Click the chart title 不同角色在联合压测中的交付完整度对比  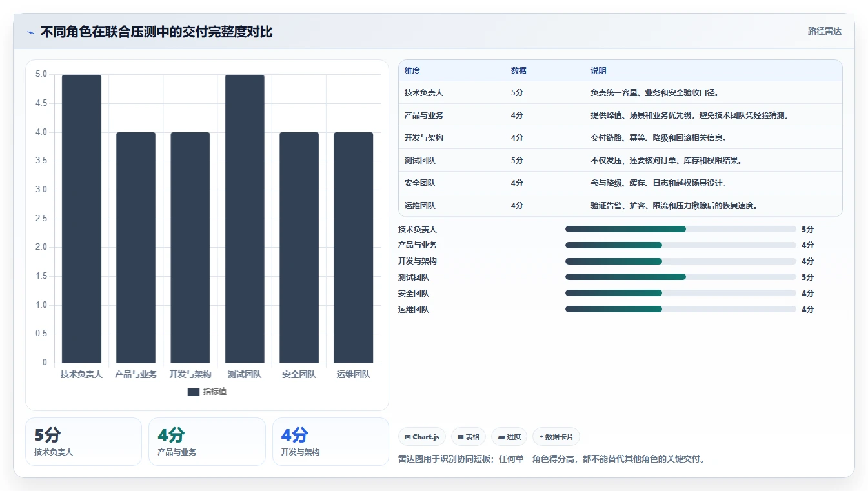pyautogui.click(x=157, y=32)
